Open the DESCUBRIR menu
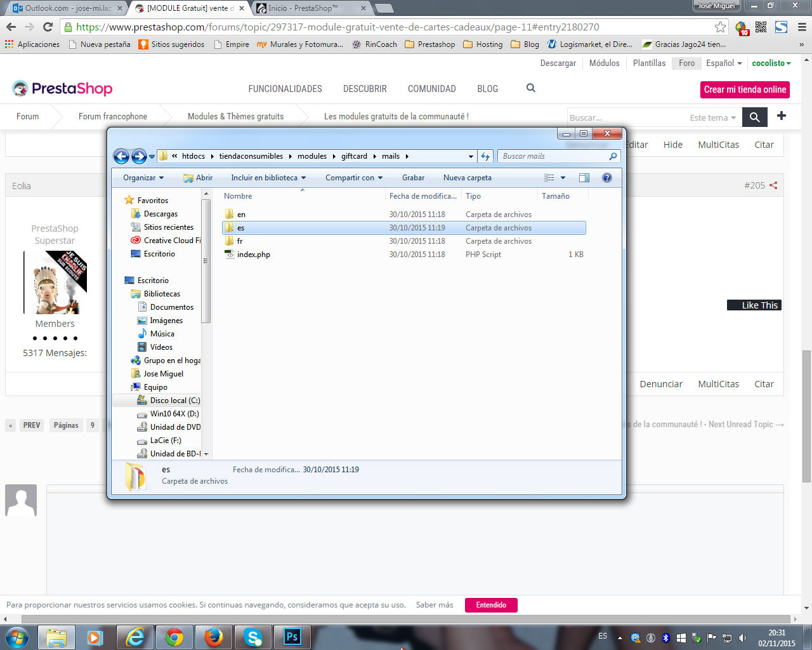812x650 pixels. pyautogui.click(x=365, y=89)
